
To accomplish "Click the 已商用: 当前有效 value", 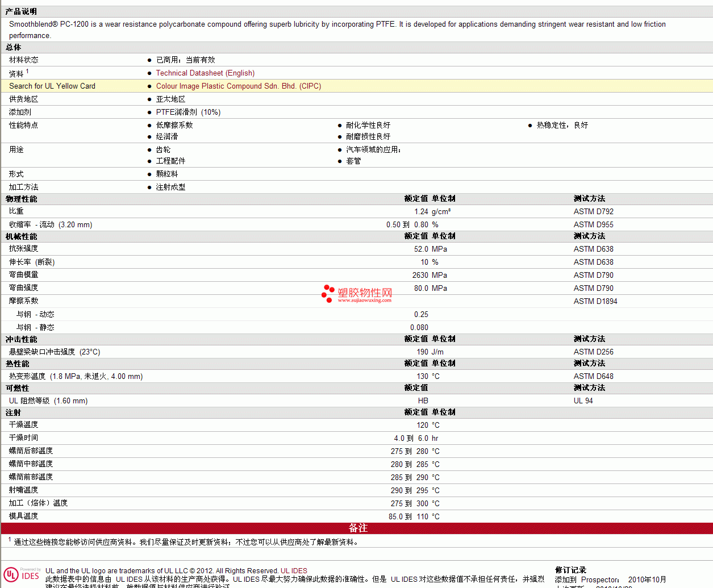I will tap(185, 60).
